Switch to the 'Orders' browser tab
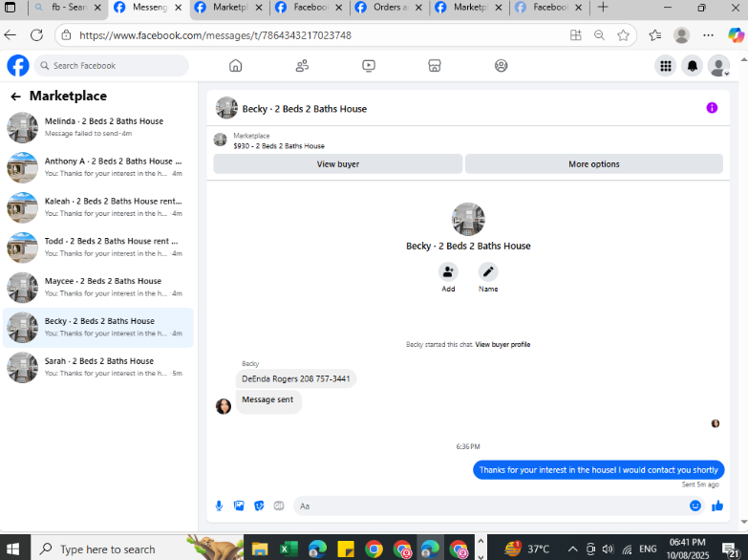Screen dimensions: 748x560 tap(389, 8)
